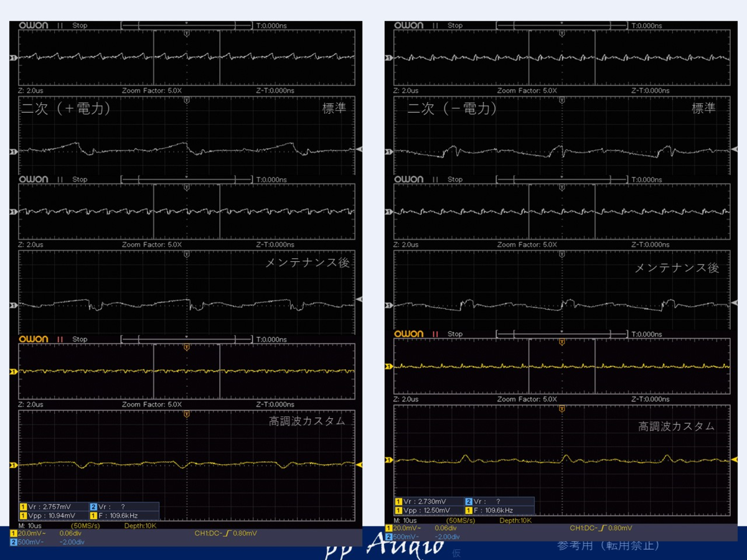Screen dimensions: 747x560
Task: Click the orange T trigger marker above the +電力 yellow overview trace
Action: pos(187,348)
